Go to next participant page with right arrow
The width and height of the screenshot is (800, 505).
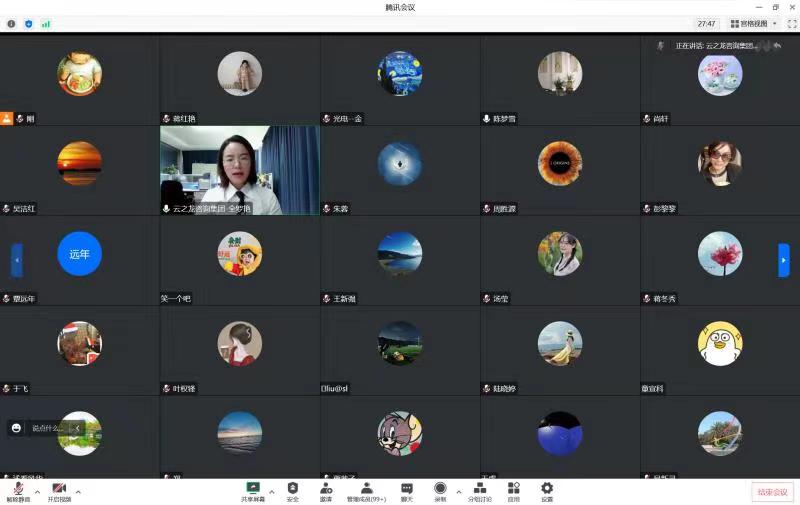point(784,260)
